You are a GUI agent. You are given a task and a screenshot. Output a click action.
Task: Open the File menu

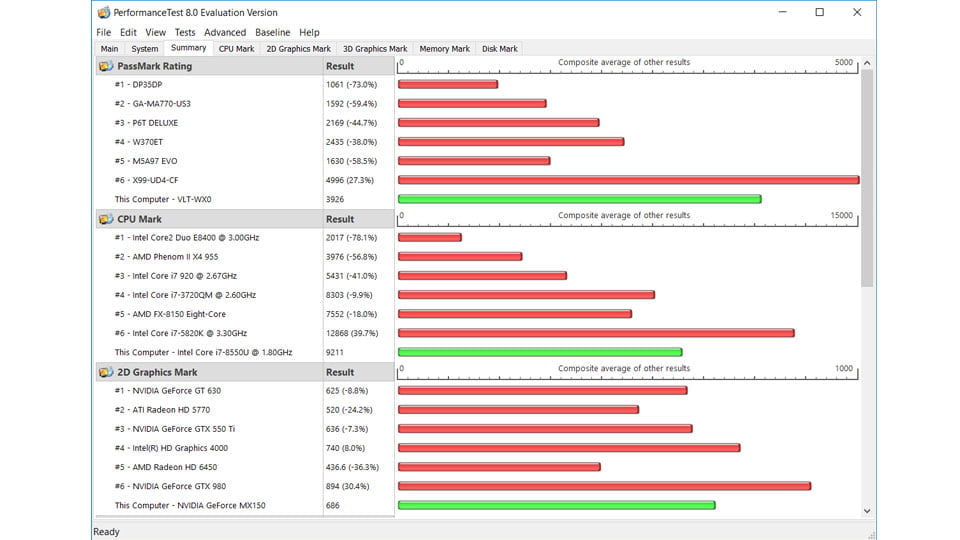104,32
